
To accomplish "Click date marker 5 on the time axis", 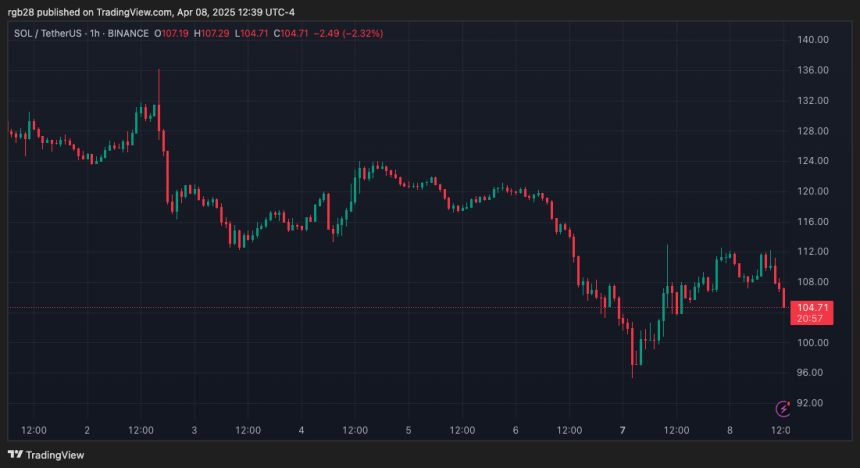I will (408, 430).
